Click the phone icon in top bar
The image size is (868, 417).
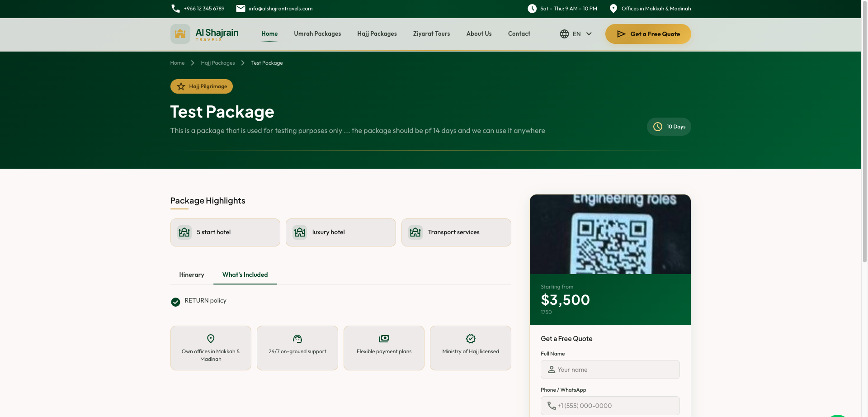(x=175, y=9)
